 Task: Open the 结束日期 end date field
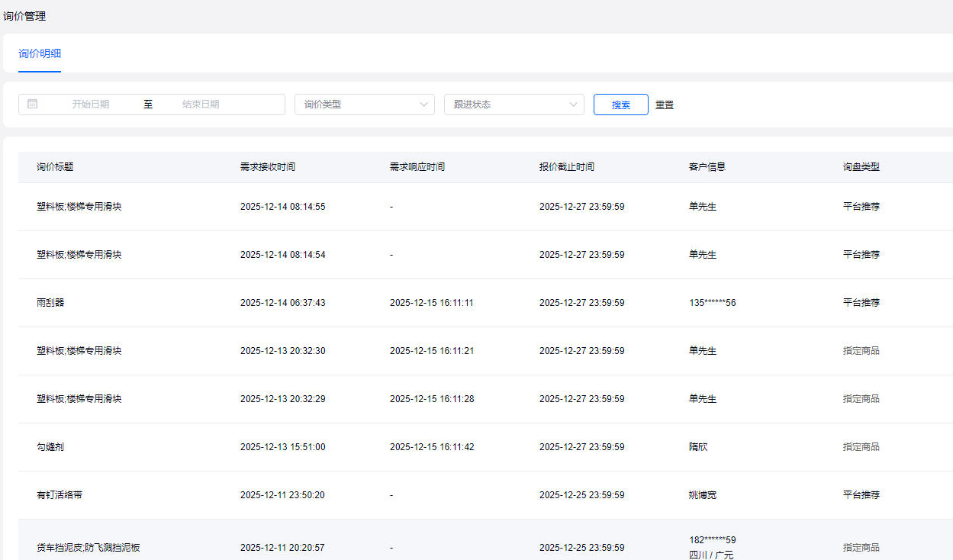tap(201, 105)
